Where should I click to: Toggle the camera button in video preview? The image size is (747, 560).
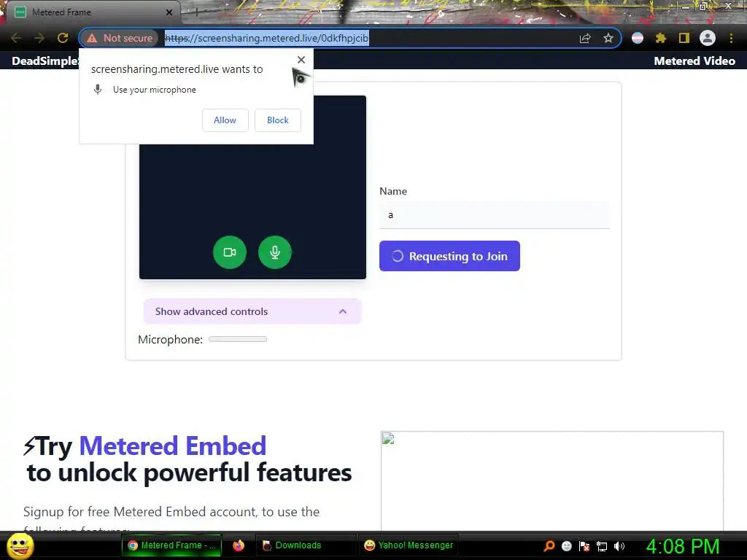click(x=230, y=252)
